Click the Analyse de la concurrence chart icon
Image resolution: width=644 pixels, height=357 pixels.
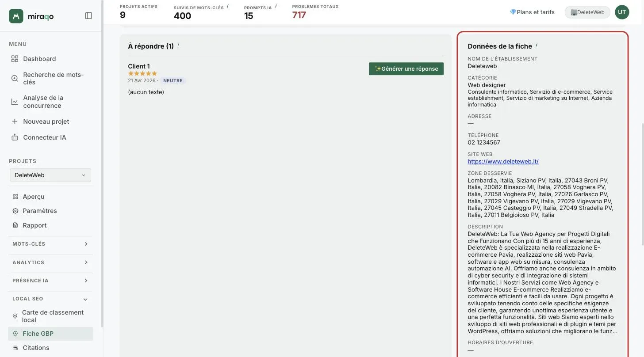[15, 102]
